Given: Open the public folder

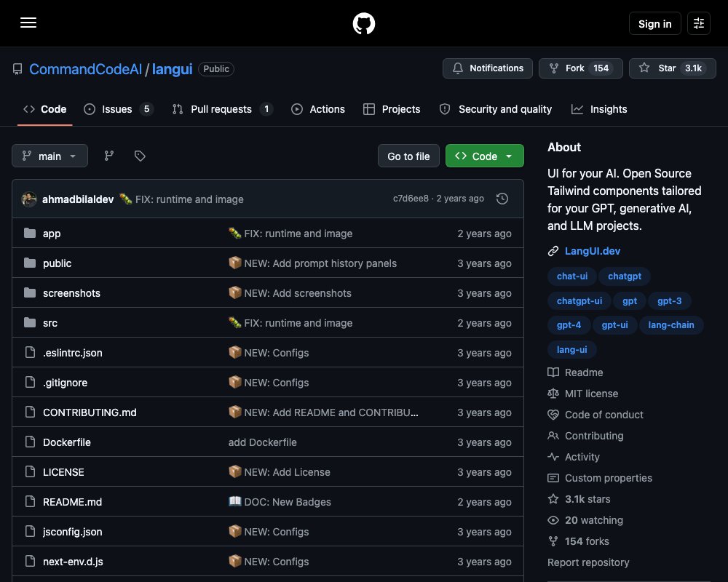Looking at the screenshot, I should (57, 263).
